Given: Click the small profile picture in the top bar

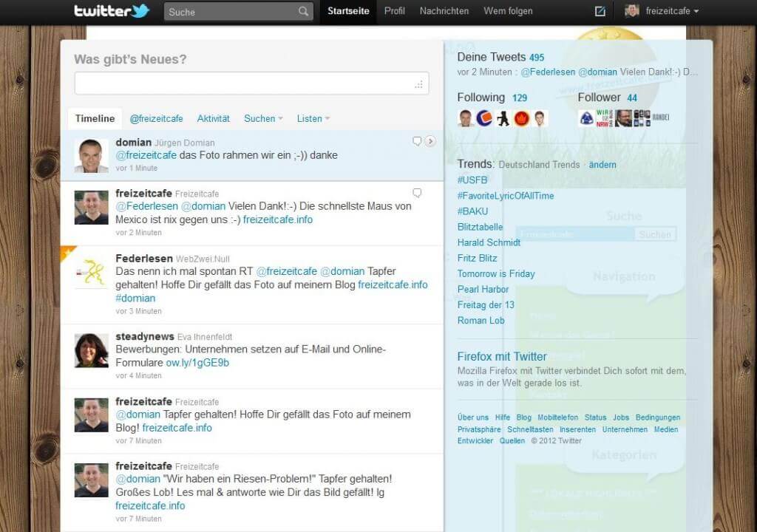Looking at the screenshot, I should (632, 10).
